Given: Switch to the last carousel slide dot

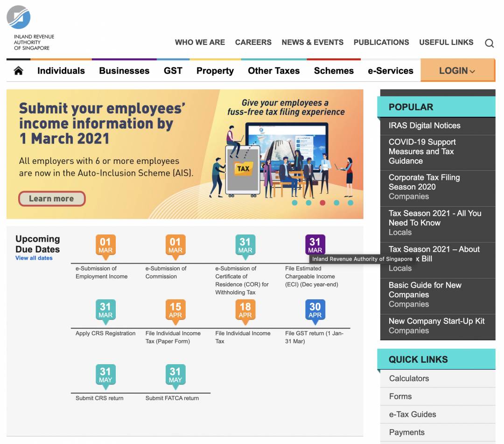Looking at the screenshot, I should 350,203.
